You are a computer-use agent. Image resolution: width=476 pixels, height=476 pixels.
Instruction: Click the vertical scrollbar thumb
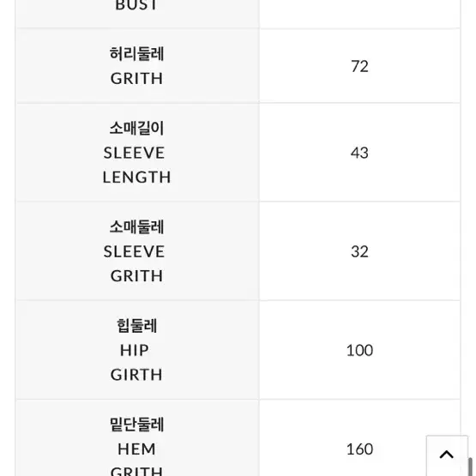coord(471,467)
